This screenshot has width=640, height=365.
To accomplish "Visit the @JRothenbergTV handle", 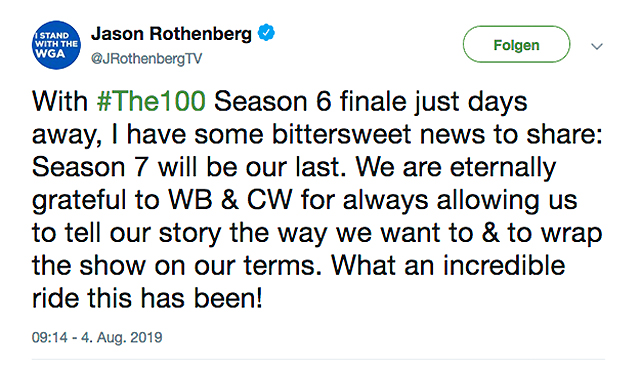I will tap(146, 58).
